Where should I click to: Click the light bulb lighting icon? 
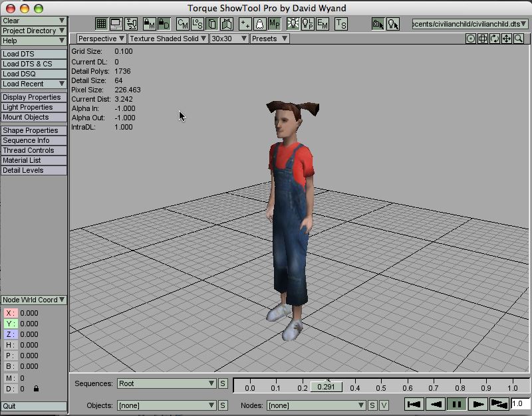coord(292,24)
